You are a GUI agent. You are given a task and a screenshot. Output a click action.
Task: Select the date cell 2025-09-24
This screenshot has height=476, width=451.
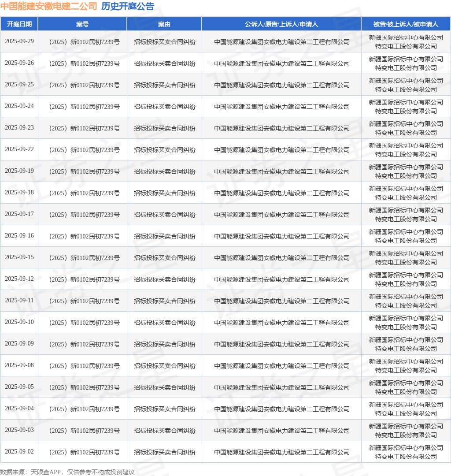point(19,106)
